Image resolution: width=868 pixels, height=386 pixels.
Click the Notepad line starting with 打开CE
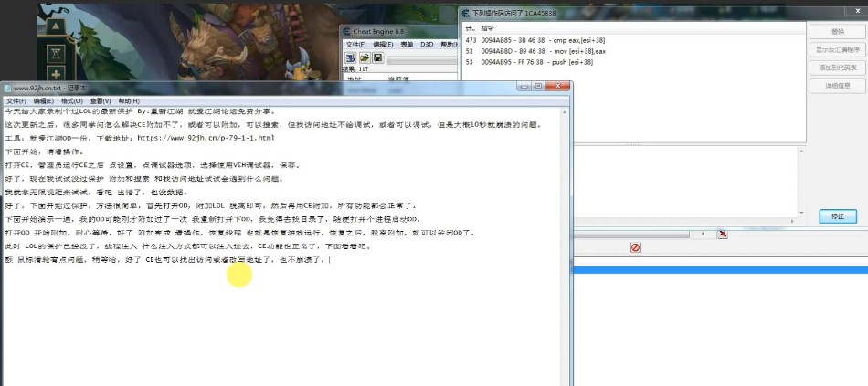coord(153,165)
